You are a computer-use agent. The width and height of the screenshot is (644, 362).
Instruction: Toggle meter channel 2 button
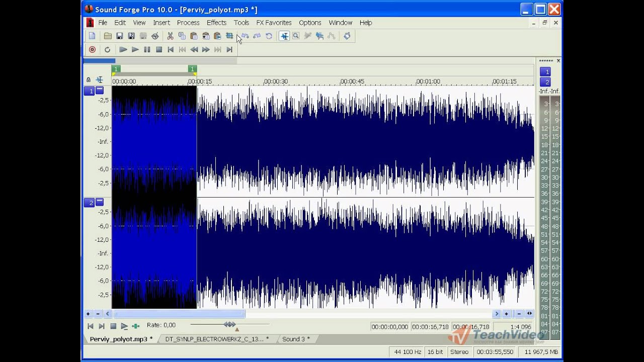tap(545, 82)
